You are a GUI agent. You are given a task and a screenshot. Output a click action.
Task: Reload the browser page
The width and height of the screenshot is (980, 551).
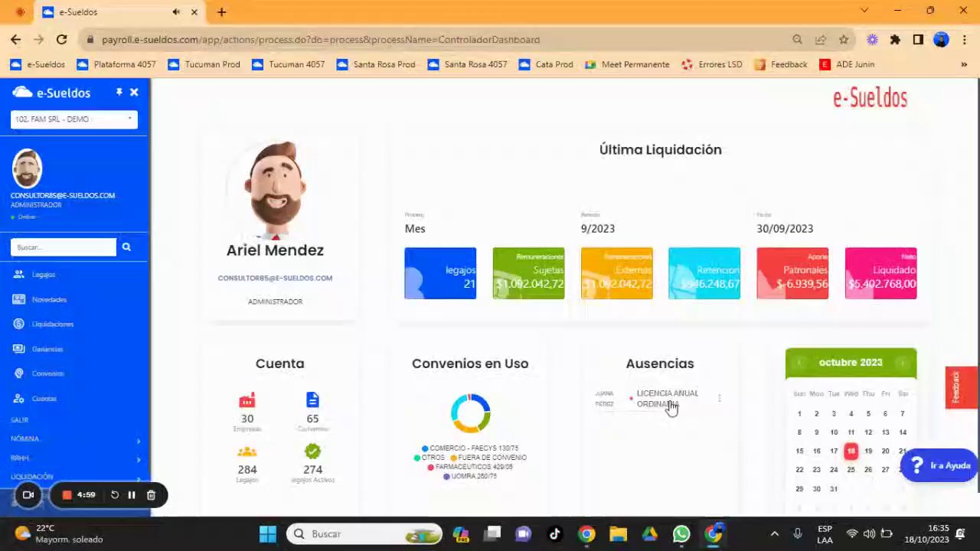(x=61, y=40)
